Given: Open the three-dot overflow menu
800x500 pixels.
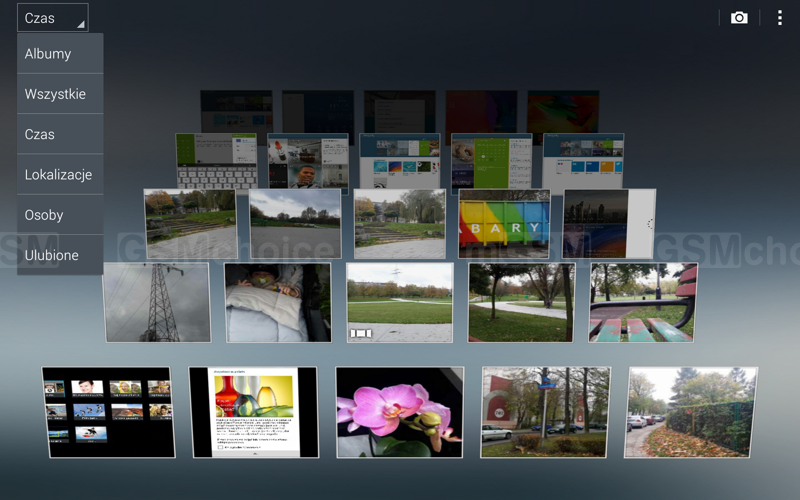Looking at the screenshot, I should coord(780,18).
